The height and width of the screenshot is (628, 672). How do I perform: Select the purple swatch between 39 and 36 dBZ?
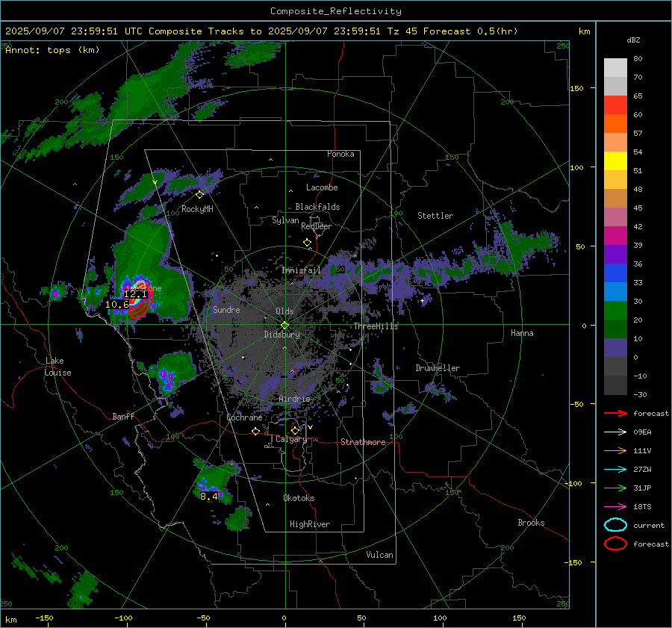pos(615,255)
